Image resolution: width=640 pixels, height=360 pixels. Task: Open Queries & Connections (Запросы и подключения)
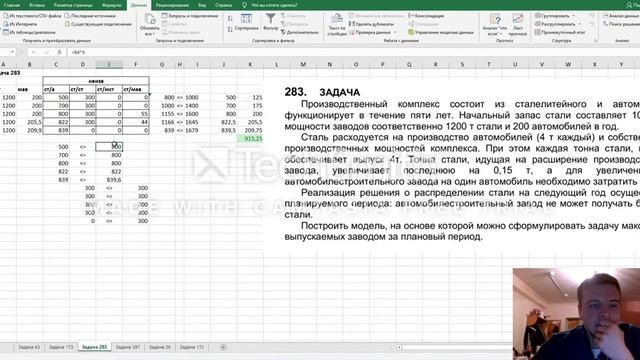point(190,16)
